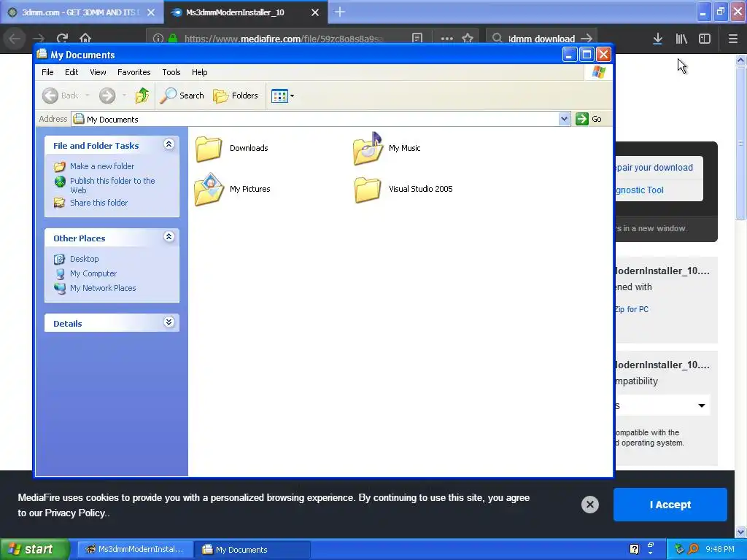Select the My Pictures folder icon
This screenshot has width=747, height=560.
tap(209, 189)
